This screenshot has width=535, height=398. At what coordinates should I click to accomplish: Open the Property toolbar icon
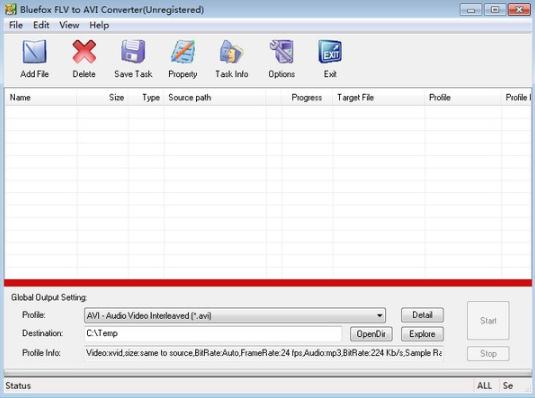183,52
